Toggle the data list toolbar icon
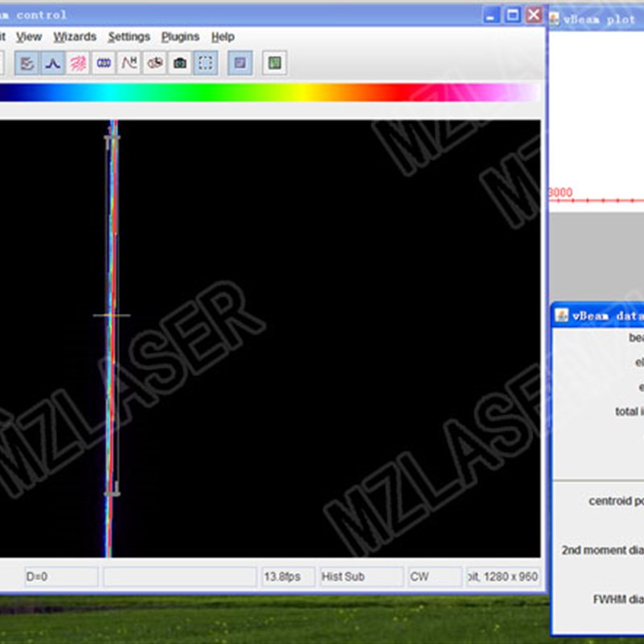Viewport: 644px width, 644px height. 27,64
